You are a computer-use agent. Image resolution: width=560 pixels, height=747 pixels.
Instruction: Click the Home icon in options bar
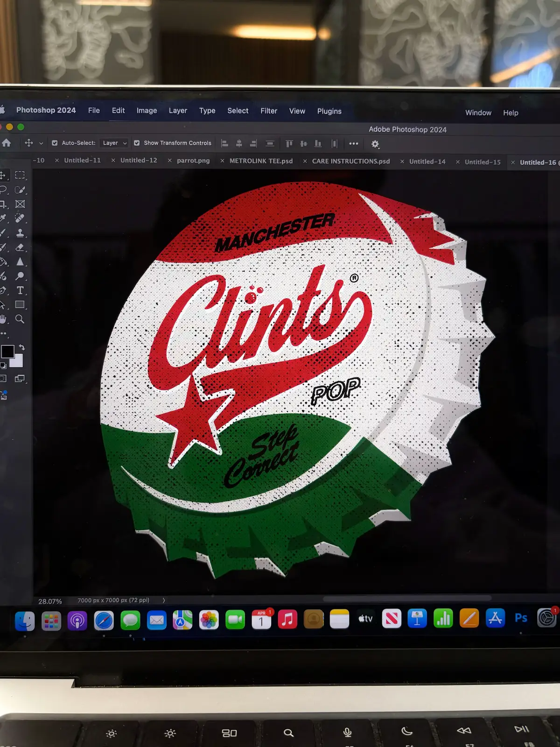(x=7, y=143)
